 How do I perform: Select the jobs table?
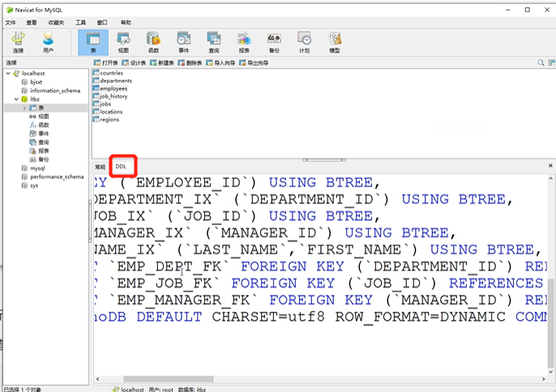(x=105, y=104)
